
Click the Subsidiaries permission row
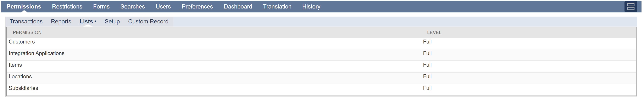(x=23, y=88)
